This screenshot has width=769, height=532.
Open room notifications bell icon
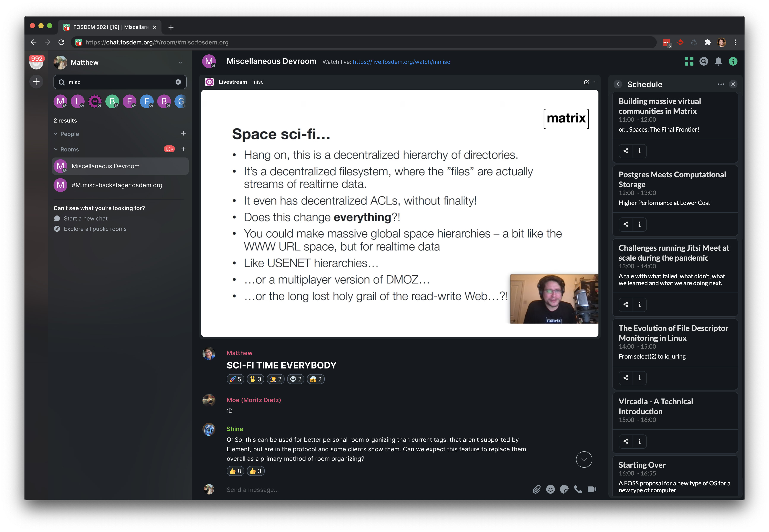(x=718, y=61)
